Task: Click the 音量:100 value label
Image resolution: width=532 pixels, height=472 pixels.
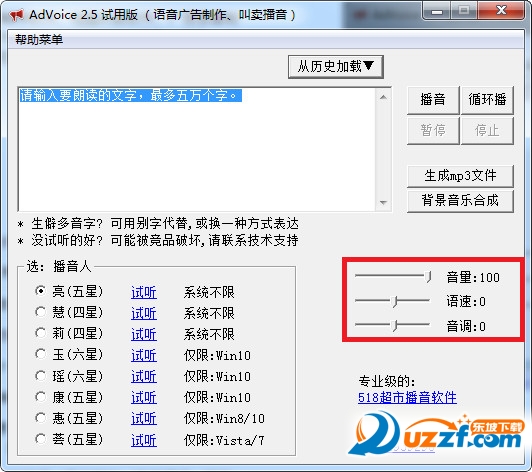Action: point(473,278)
